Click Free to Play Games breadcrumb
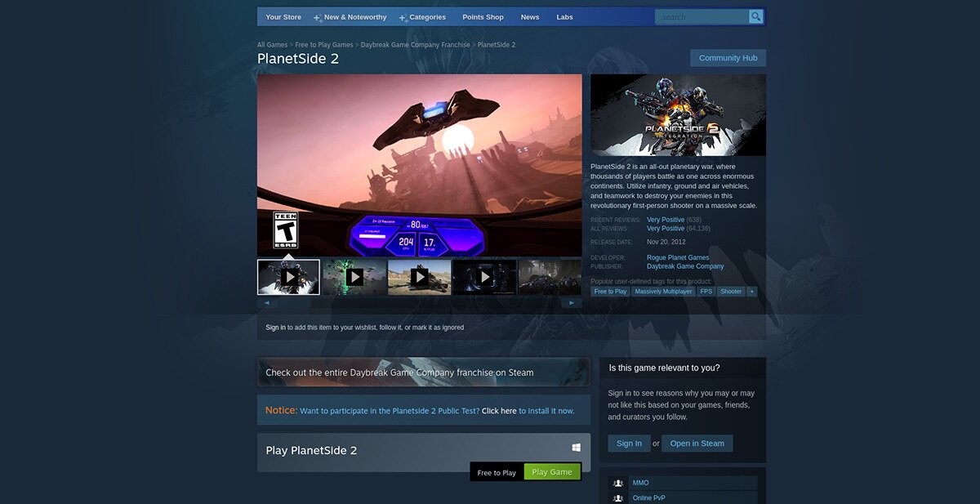Screen dimensions: 980x504 (324, 45)
